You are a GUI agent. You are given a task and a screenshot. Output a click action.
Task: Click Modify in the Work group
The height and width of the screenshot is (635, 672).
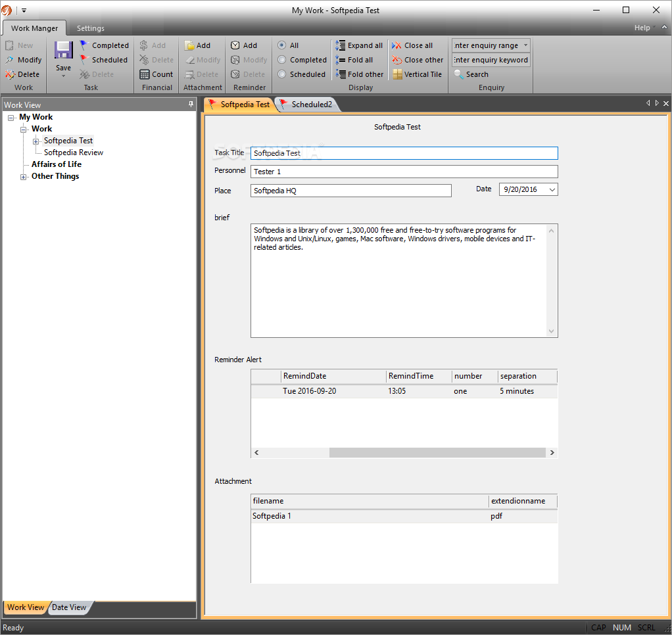pos(24,60)
